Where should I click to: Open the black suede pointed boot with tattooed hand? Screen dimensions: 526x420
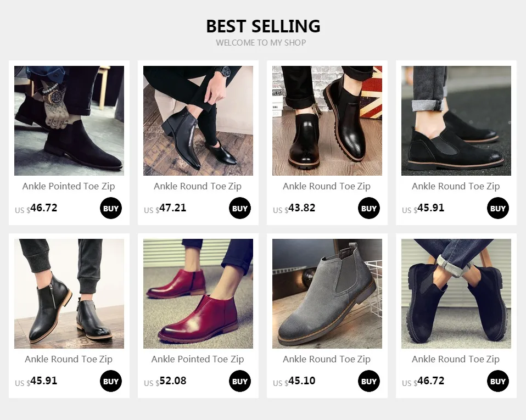pos(69,121)
